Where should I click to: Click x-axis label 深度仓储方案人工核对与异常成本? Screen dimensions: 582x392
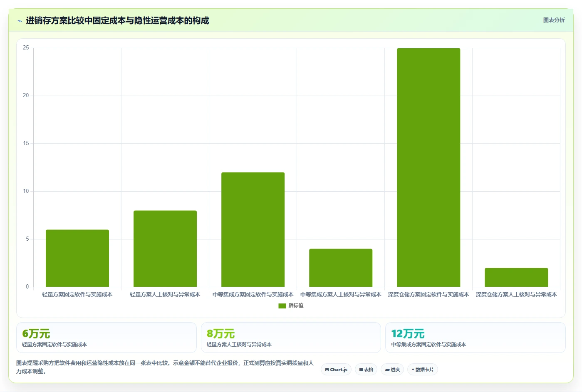tap(516, 294)
